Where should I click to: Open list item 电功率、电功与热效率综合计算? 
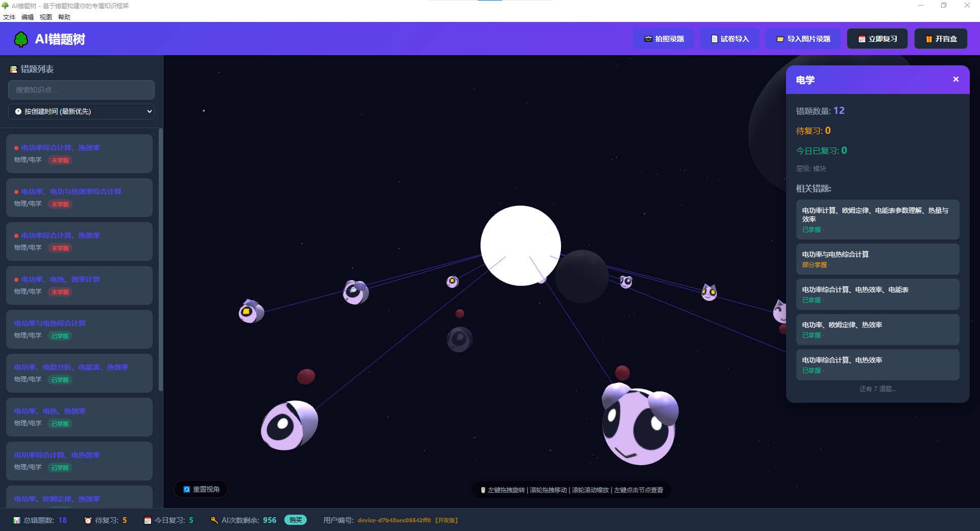coord(79,198)
